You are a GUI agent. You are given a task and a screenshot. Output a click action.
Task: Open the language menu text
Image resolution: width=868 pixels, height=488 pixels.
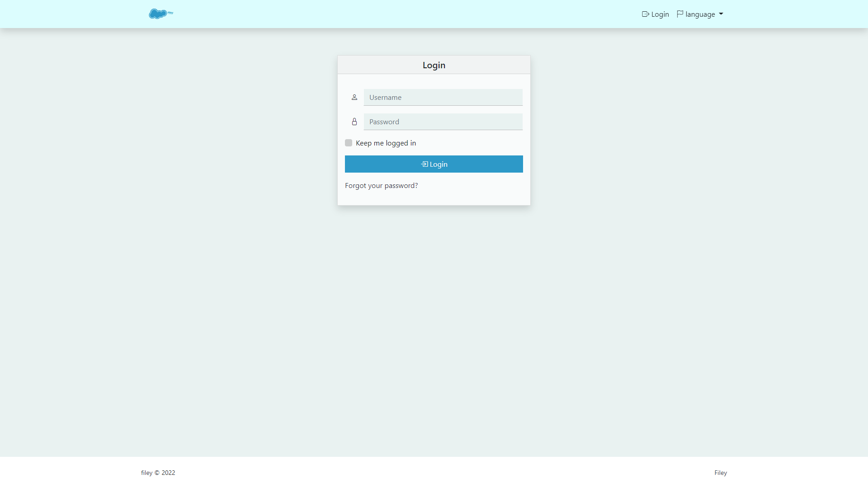700,14
